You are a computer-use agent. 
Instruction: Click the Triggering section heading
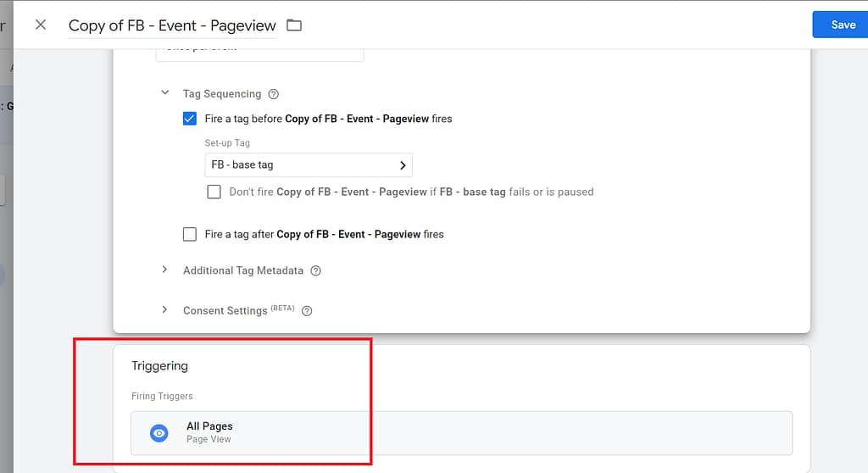pyautogui.click(x=159, y=366)
